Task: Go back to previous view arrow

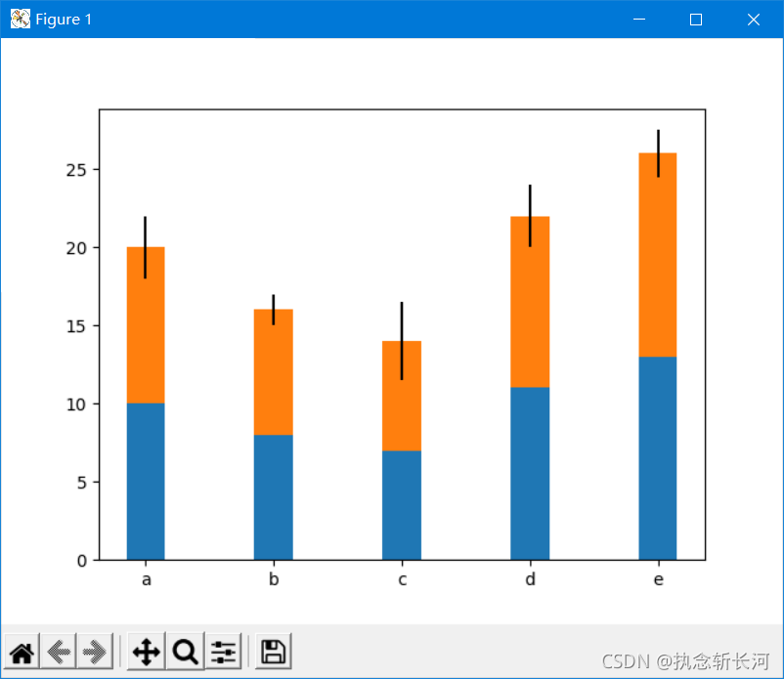Action: pos(59,652)
